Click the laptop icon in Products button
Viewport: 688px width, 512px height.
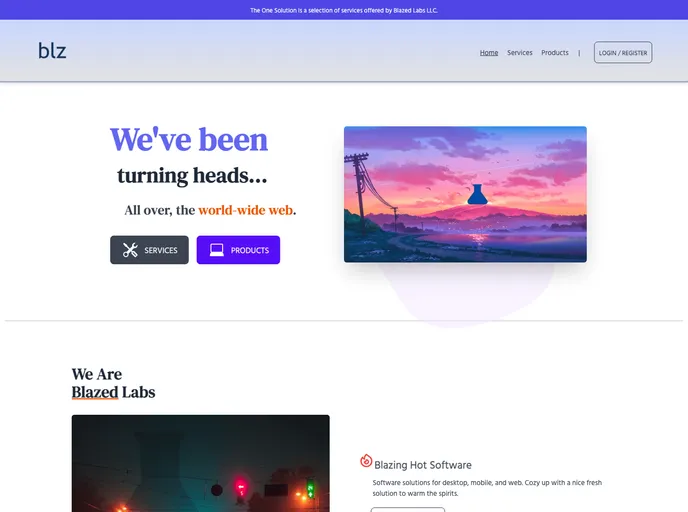217,250
